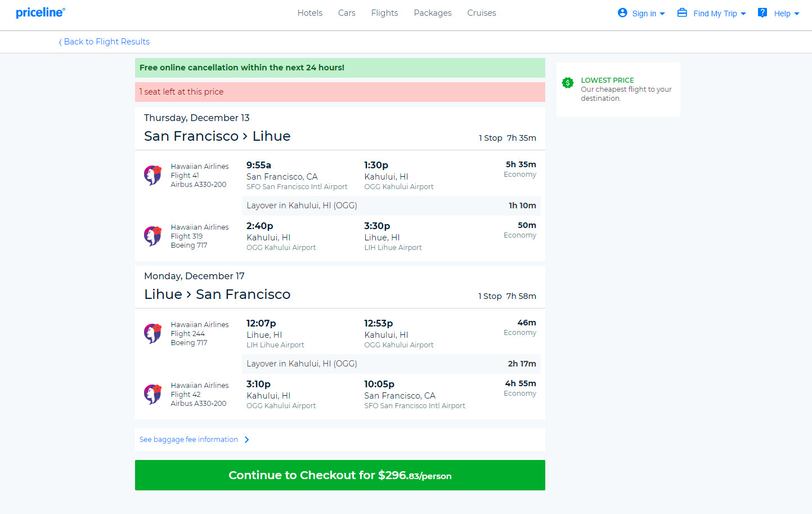
Task: Click the 1:30p arrival time
Action: 376,165
